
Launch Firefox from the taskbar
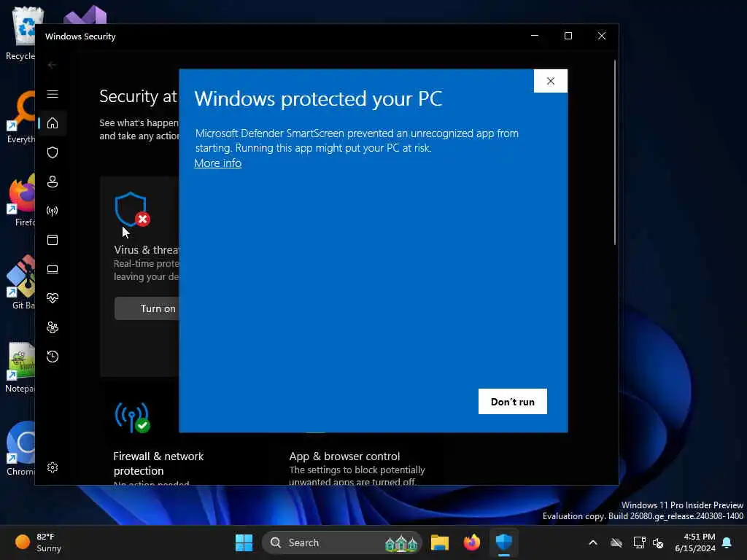point(472,542)
